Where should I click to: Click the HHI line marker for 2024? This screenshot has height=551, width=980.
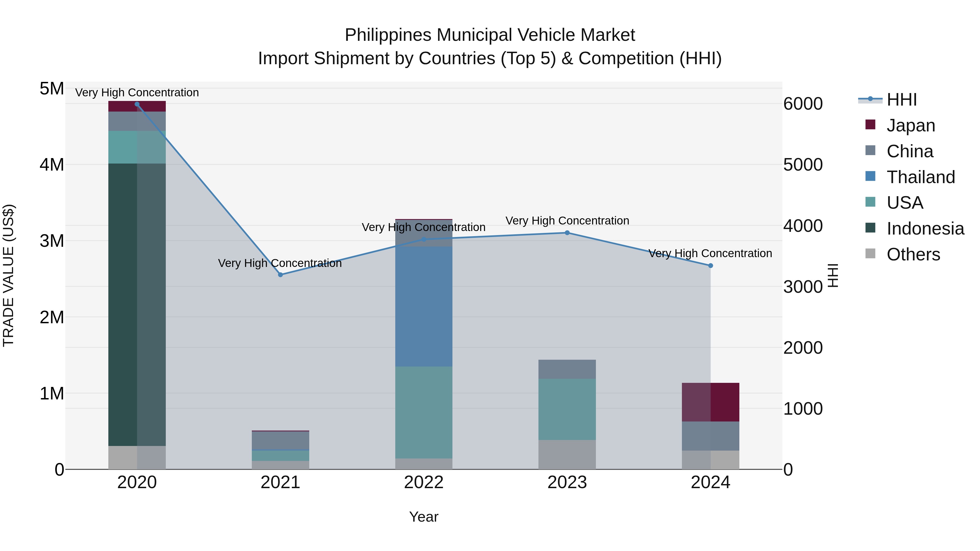point(710,266)
